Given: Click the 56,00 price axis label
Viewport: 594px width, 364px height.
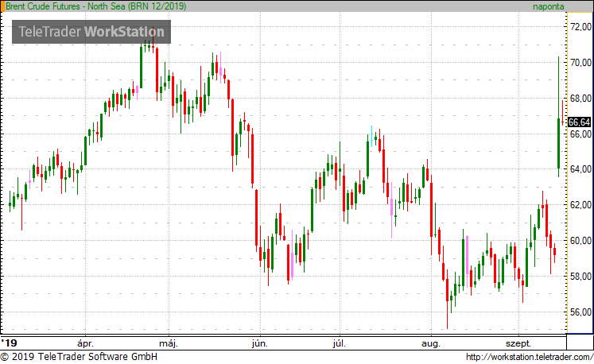Looking at the screenshot, I should point(580,312).
